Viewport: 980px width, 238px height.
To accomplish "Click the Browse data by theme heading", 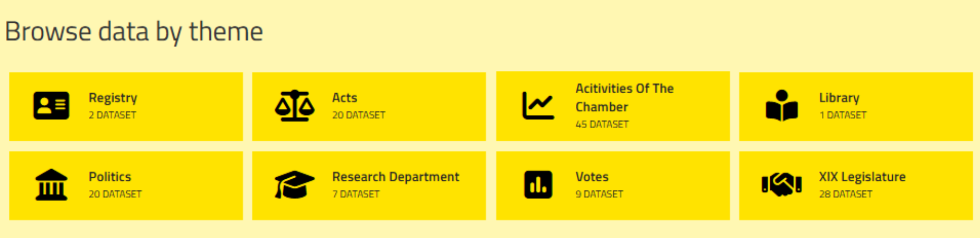I will 134,31.
